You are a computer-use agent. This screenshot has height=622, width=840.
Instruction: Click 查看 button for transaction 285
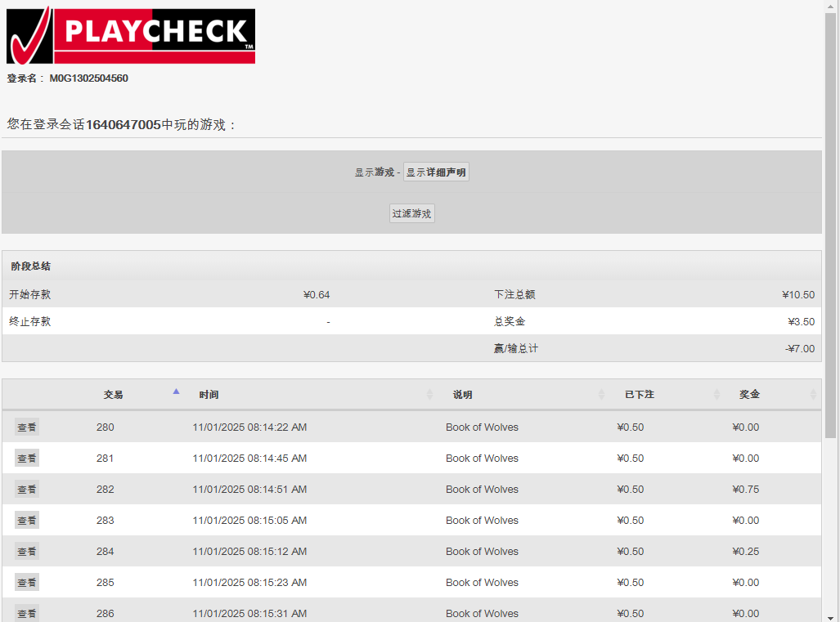[27, 583]
